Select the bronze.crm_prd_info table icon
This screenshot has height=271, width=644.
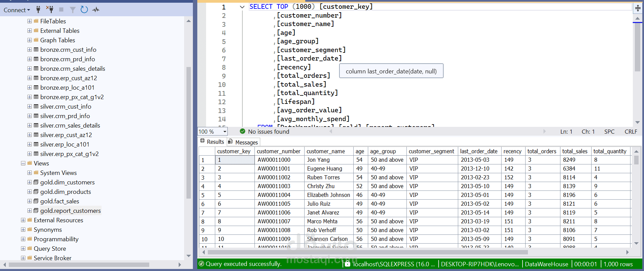point(36,59)
